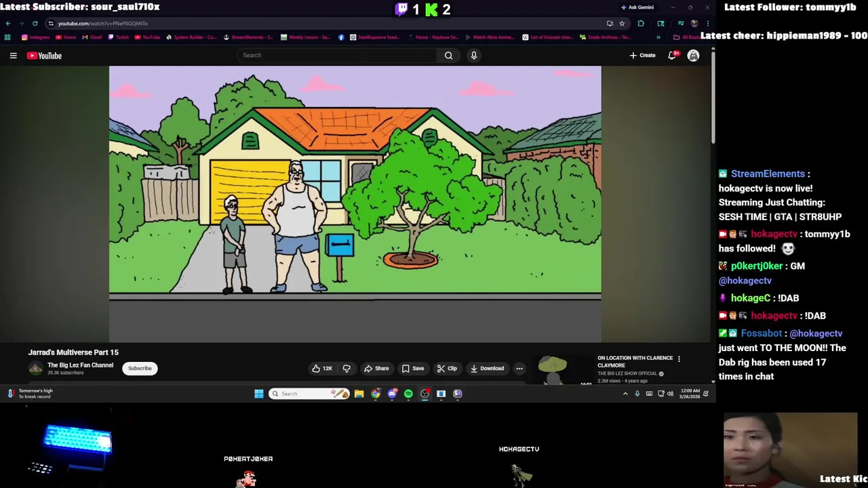Open the Instagram bookmark

pyautogui.click(x=36, y=37)
